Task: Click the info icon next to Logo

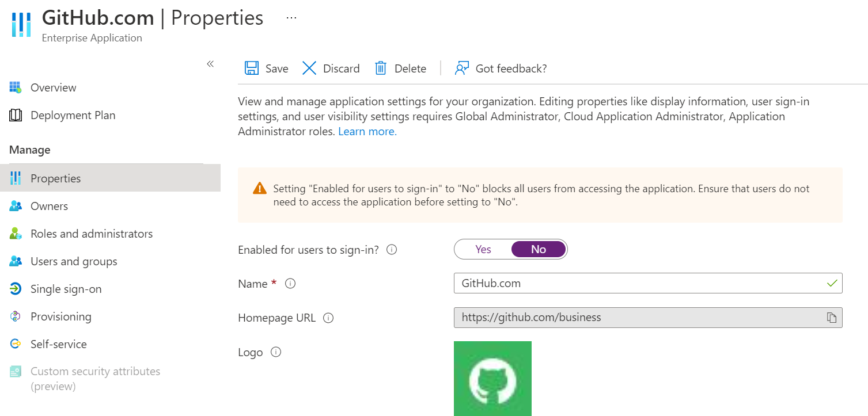Action: click(275, 352)
